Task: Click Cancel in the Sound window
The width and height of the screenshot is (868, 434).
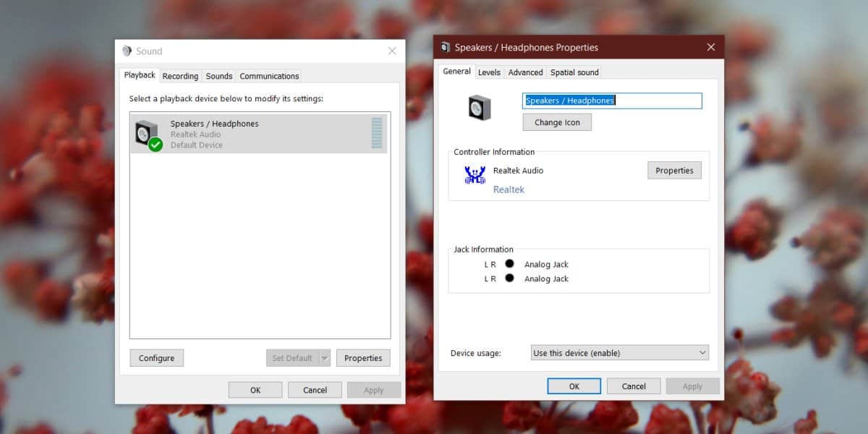Action: click(x=315, y=390)
